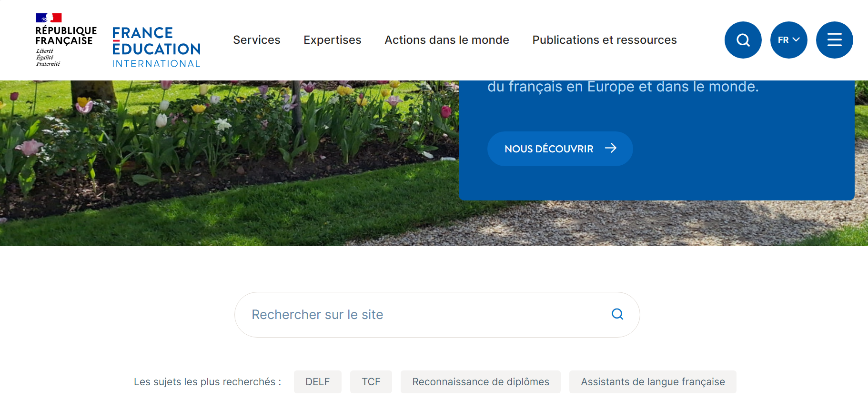
Task: Open Reconnaissance de diplômes topic
Action: (481, 382)
